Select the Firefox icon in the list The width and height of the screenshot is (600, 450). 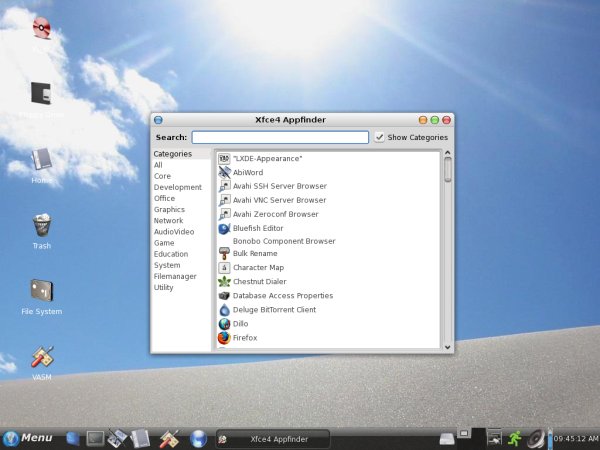tap(224, 338)
